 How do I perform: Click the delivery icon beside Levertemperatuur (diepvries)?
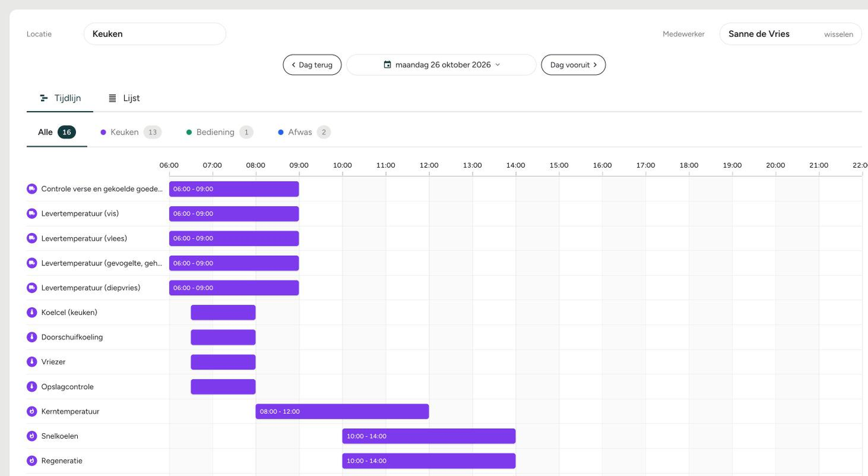[32, 288]
